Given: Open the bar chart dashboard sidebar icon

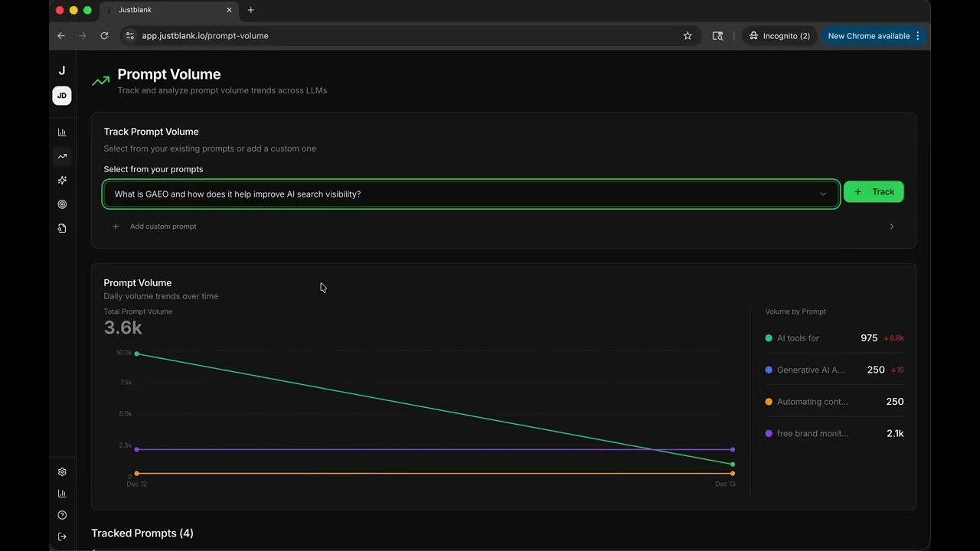Looking at the screenshot, I should (62, 132).
